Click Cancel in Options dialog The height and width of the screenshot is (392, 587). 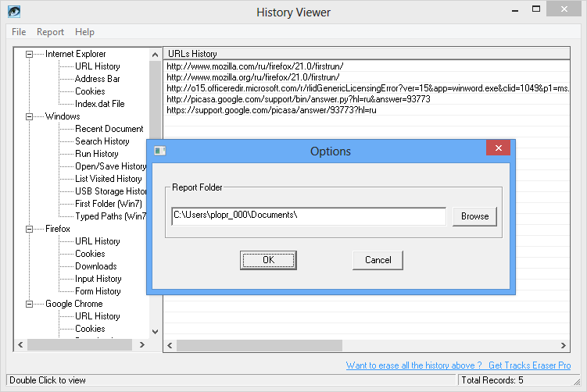(x=378, y=260)
